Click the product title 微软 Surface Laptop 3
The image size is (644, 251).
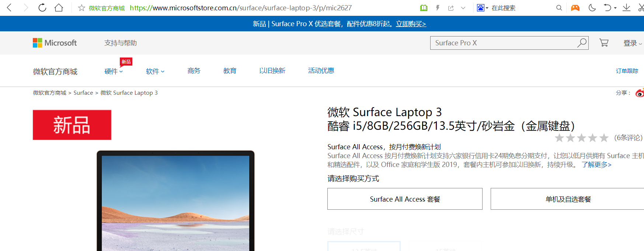tap(384, 112)
